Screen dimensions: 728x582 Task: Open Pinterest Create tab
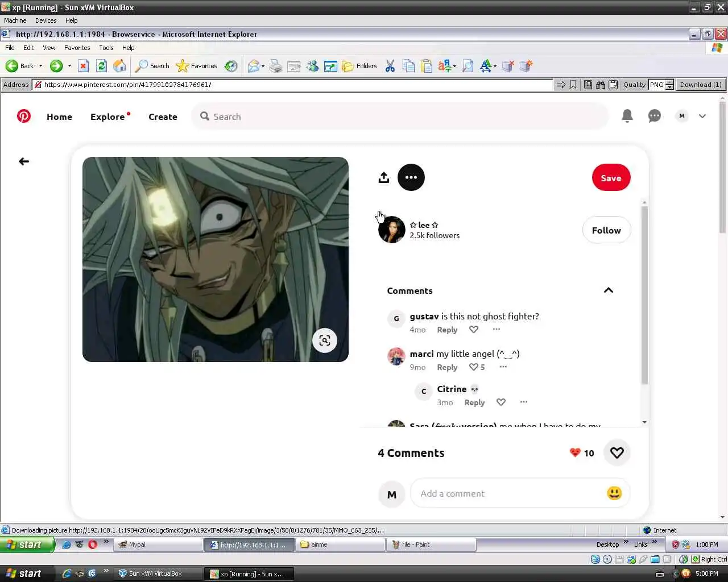(x=163, y=117)
